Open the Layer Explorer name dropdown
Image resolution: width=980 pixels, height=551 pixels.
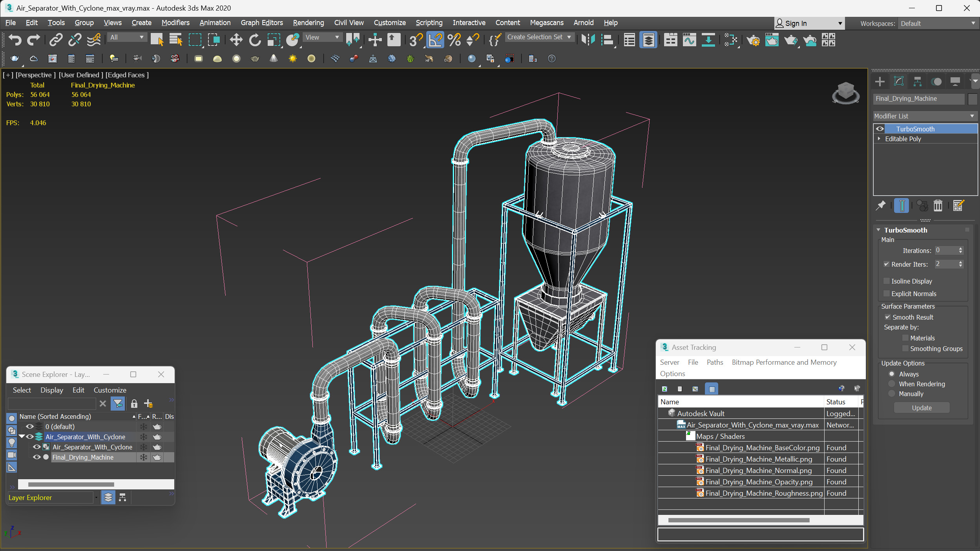pyautogui.click(x=96, y=498)
